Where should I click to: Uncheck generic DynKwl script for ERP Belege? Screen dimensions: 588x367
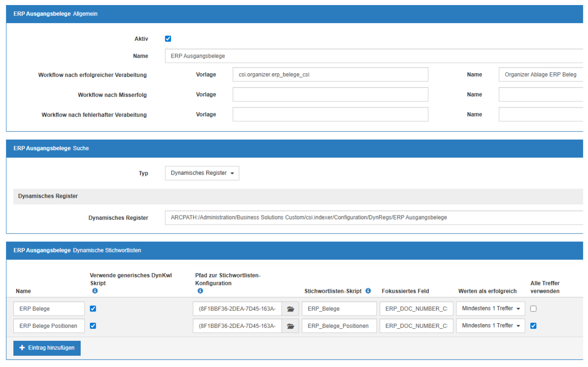click(x=93, y=309)
